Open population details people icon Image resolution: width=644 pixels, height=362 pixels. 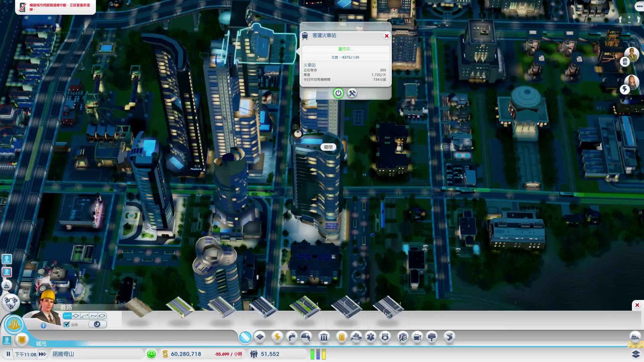[x=254, y=354]
